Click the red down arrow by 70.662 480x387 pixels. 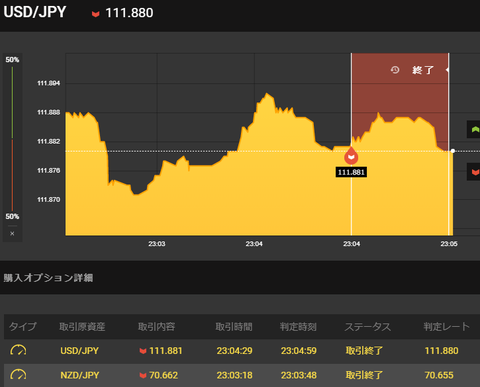(143, 375)
